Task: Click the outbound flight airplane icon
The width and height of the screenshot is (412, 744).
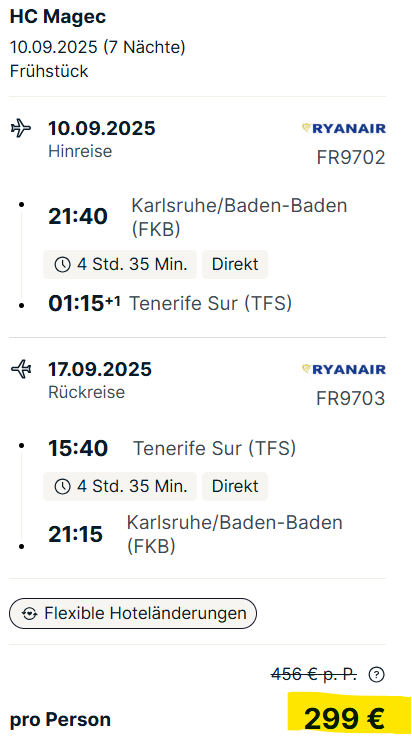Action: 21,129
